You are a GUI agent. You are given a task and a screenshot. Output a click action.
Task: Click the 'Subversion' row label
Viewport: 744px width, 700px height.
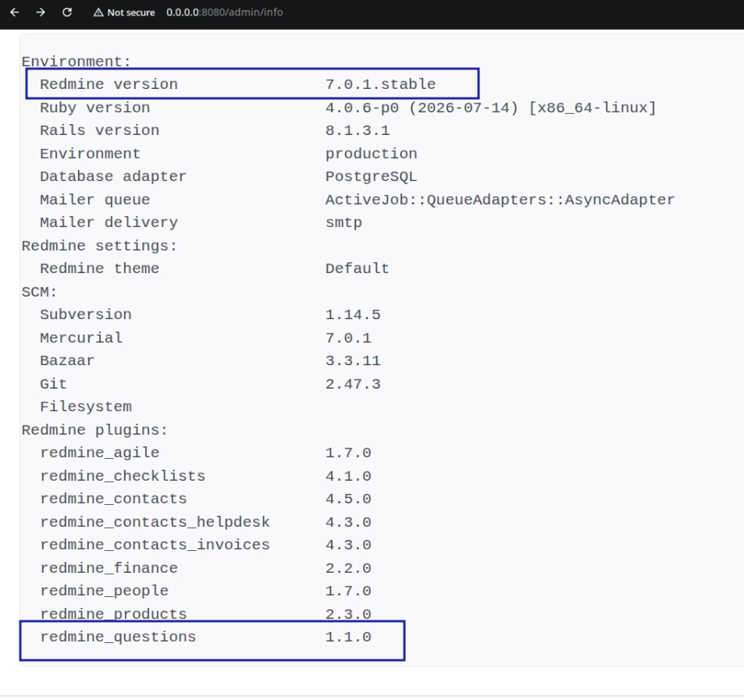click(86, 314)
